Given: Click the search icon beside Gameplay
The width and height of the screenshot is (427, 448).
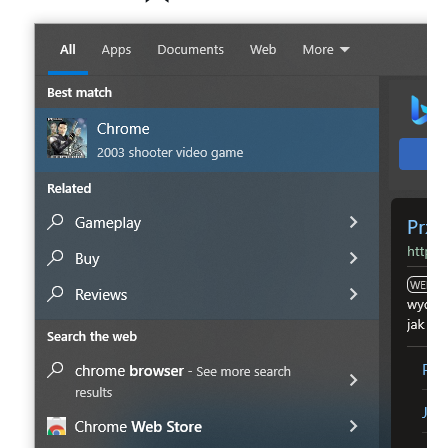Looking at the screenshot, I should pos(55,222).
